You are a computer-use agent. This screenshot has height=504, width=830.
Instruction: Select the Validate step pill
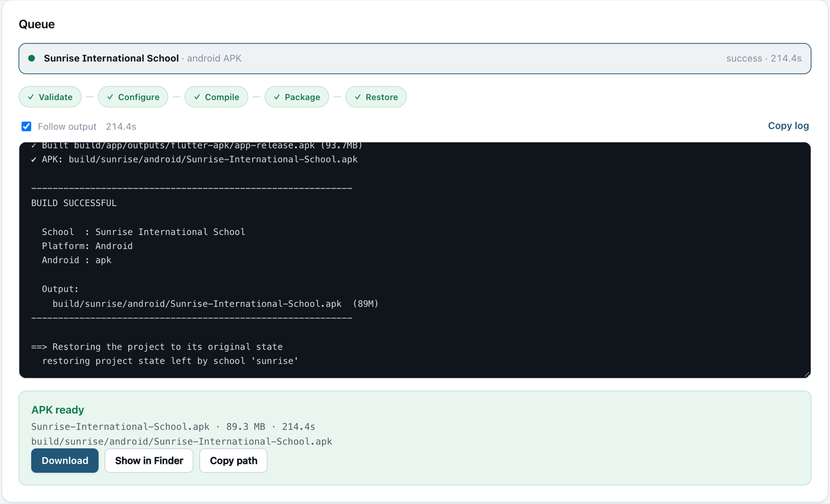pos(50,97)
